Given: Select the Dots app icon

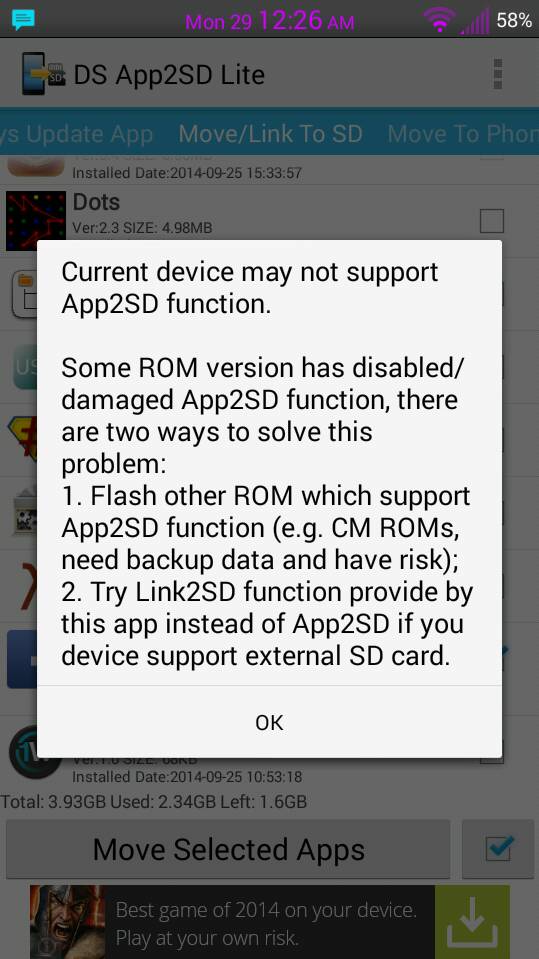Looking at the screenshot, I should [x=35, y=220].
